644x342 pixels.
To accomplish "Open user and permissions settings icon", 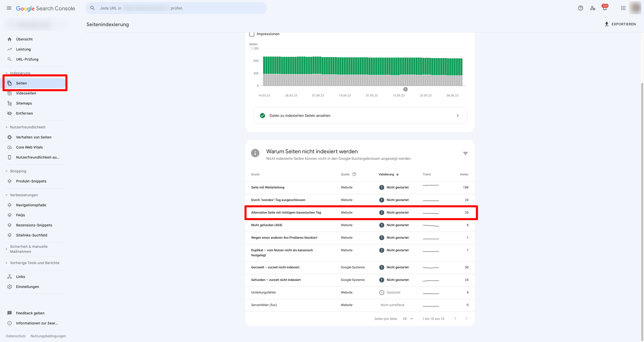I will pos(592,8).
